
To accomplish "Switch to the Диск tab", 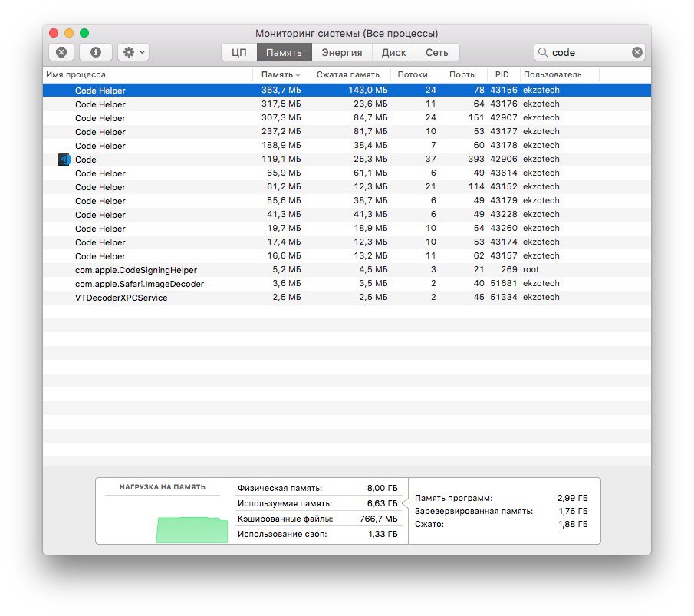I will point(393,52).
